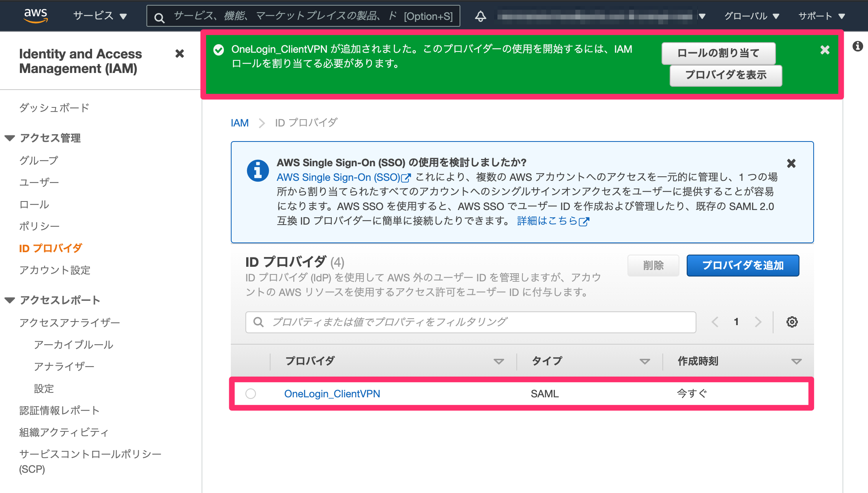
Task: Click the IAM breadcrumb link
Action: pyautogui.click(x=240, y=123)
